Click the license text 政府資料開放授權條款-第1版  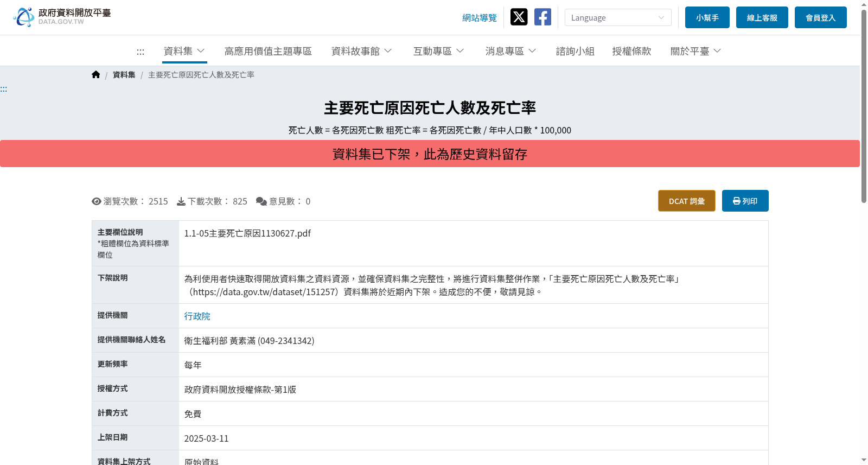pyautogui.click(x=240, y=390)
